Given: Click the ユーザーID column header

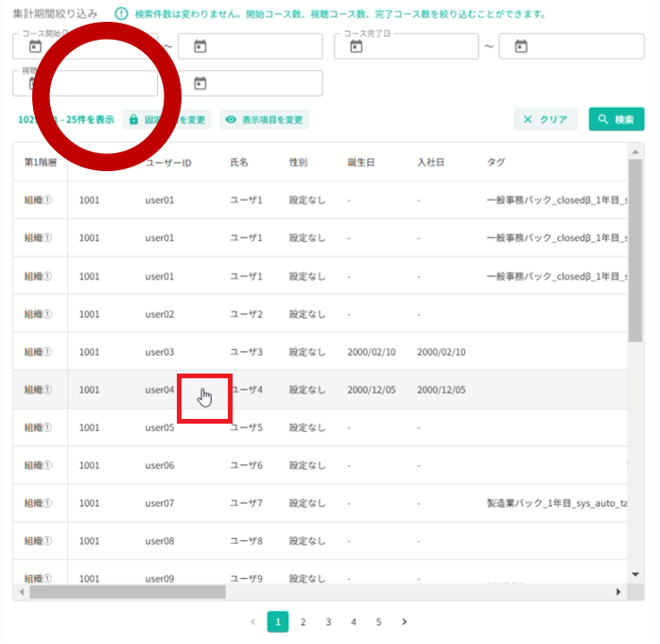Looking at the screenshot, I should [x=168, y=163].
